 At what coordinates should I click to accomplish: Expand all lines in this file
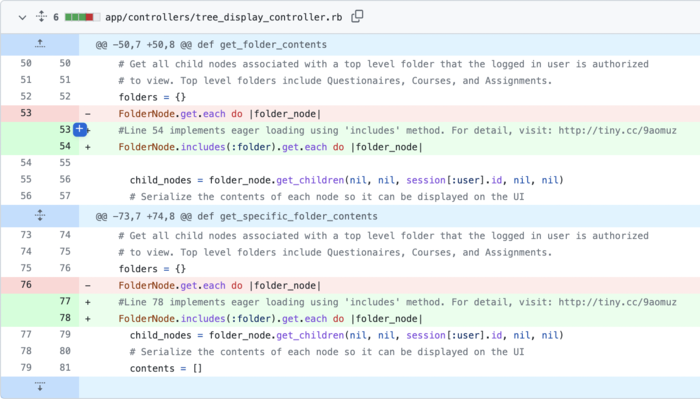(x=41, y=17)
